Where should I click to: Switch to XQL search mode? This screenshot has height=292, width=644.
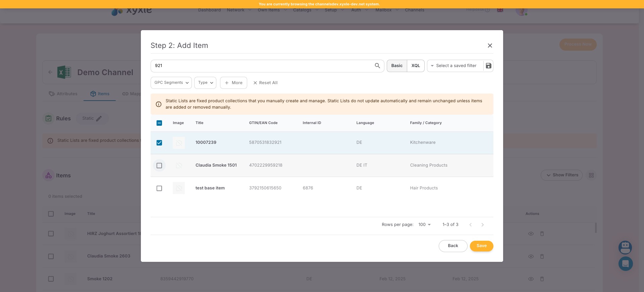pyautogui.click(x=416, y=66)
